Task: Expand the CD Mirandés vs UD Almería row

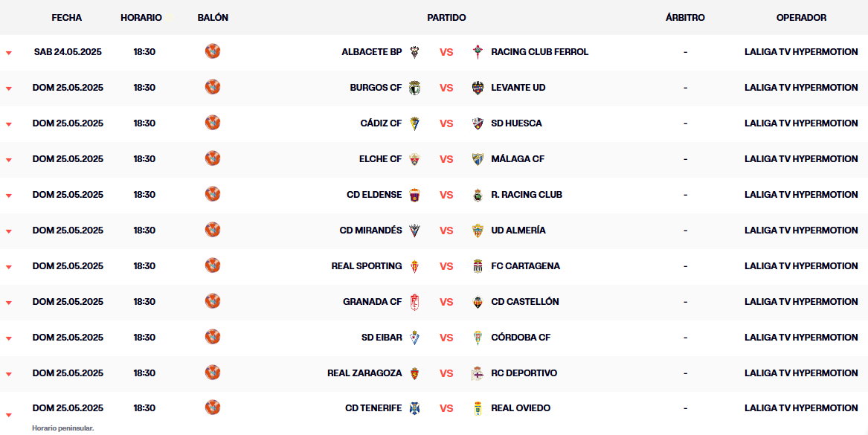Action: pos(9,231)
